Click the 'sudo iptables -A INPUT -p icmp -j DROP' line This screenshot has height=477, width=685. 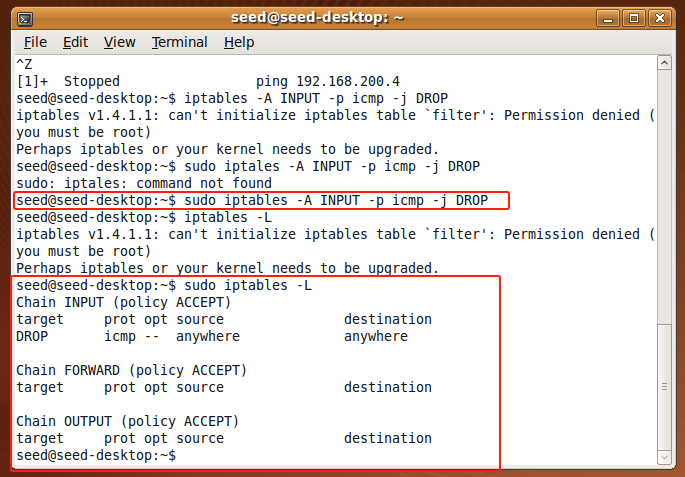252,200
